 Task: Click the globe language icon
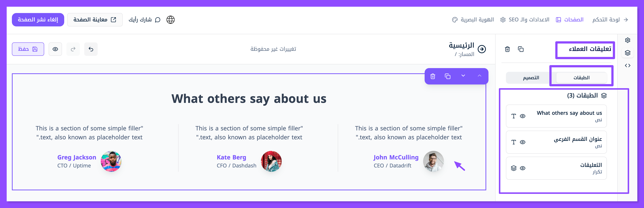(171, 20)
